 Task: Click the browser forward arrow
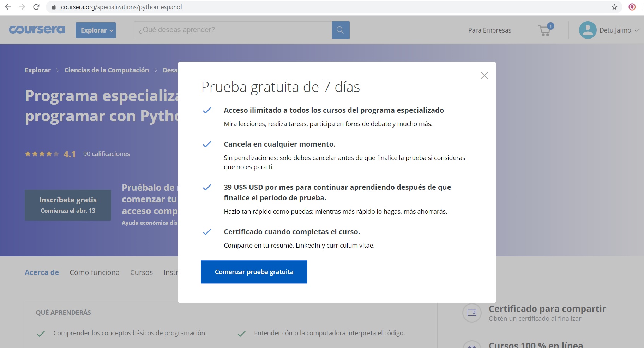click(x=22, y=7)
